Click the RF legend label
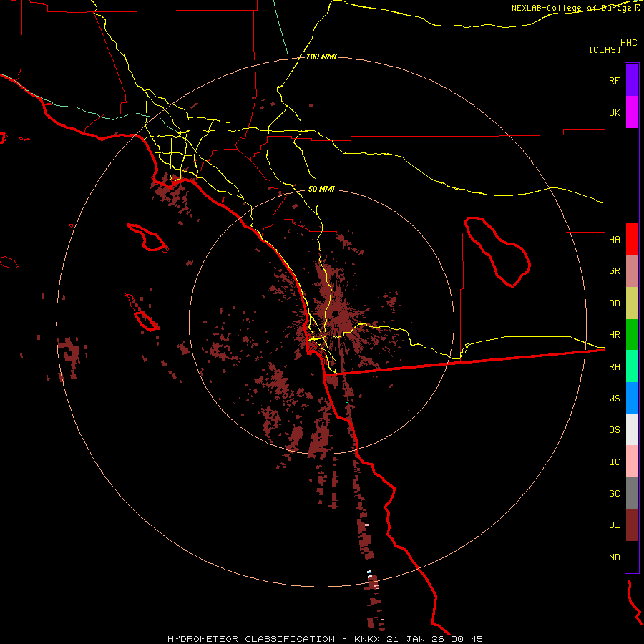 614,80
